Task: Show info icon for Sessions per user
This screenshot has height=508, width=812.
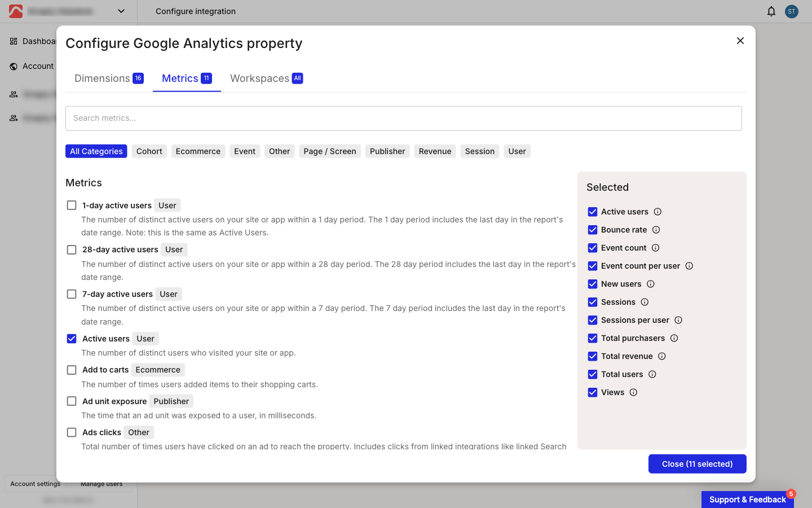Action: click(x=678, y=320)
